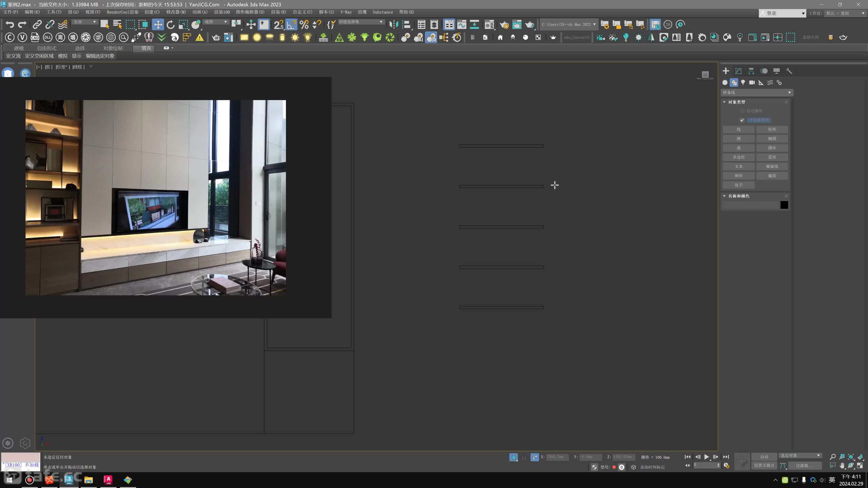Switch to the 自由形式 ribbon tab
Image resolution: width=868 pixels, height=488 pixels.
pos(47,48)
